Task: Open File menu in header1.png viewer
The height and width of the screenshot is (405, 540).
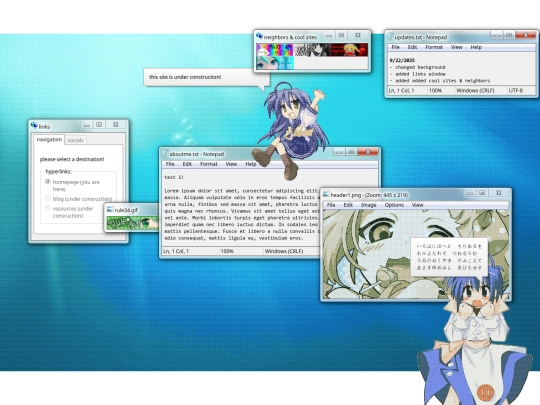Action: (x=331, y=205)
